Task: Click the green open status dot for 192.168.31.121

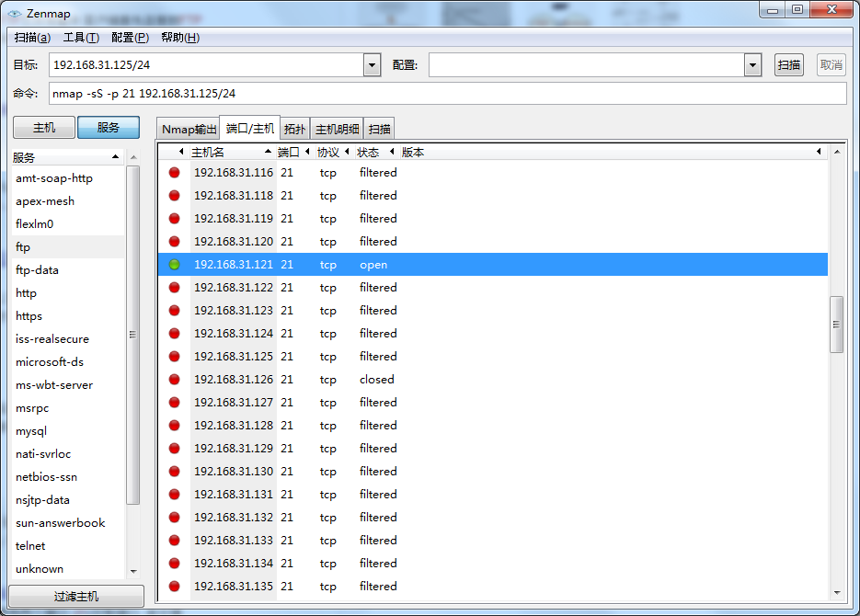Action: click(175, 265)
